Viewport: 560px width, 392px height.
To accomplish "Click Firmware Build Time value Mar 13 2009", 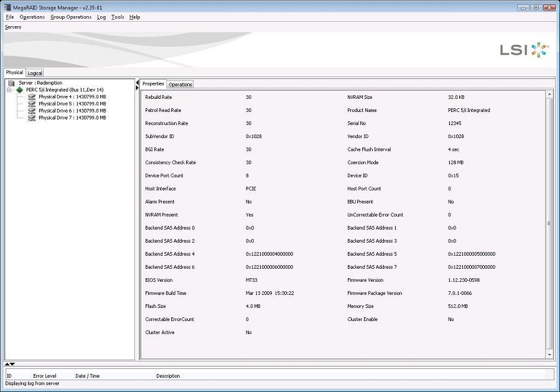I will tap(269, 293).
